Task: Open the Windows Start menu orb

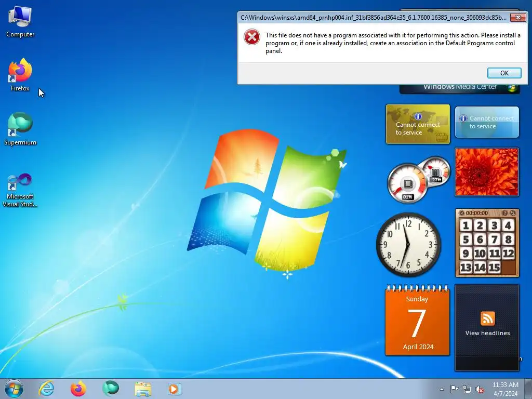Action: coord(14,389)
